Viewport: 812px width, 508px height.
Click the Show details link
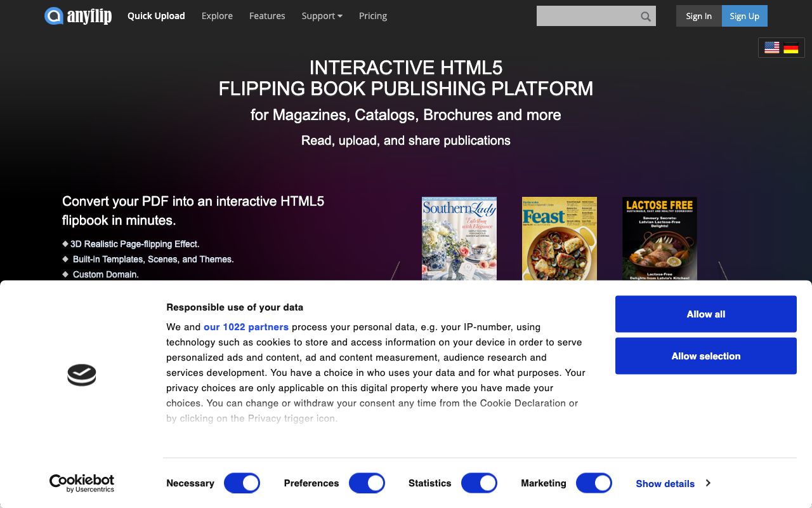click(x=665, y=483)
